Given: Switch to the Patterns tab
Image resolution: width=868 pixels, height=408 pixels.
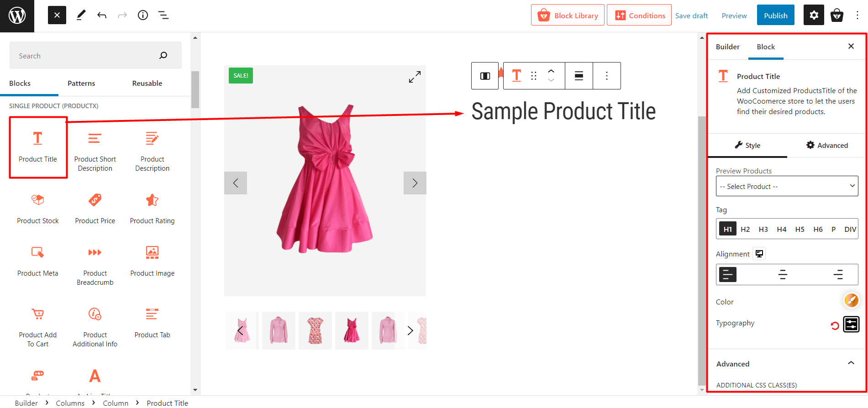Looking at the screenshot, I should 81,83.
